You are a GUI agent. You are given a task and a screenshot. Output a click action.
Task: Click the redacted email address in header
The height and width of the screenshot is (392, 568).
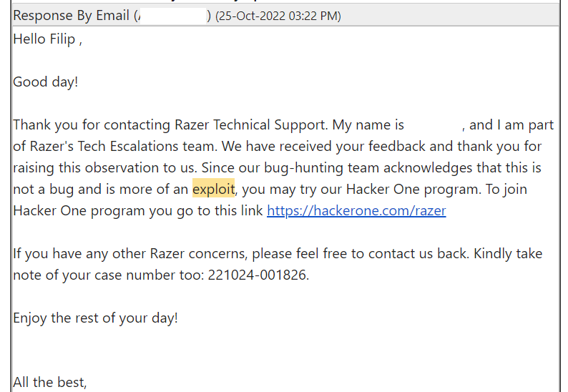coord(173,16)
